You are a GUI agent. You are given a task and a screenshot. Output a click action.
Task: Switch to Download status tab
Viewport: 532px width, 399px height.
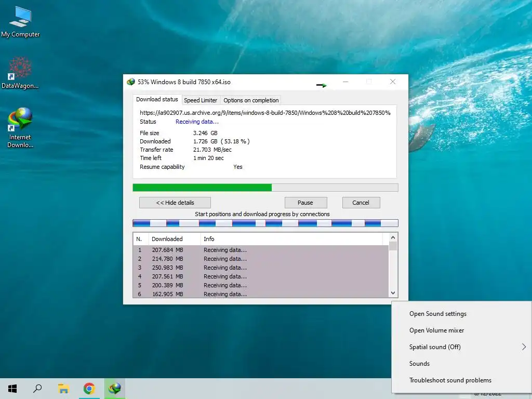point(157,99)
